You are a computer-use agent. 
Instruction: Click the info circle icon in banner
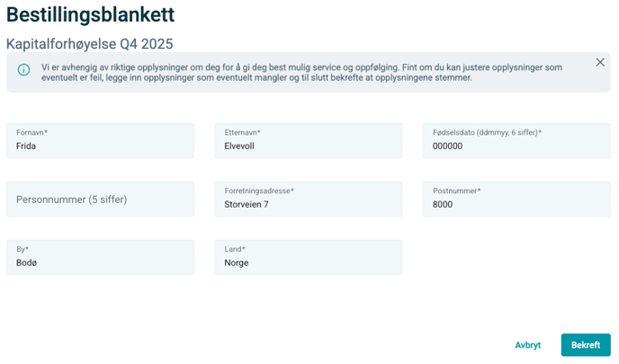pos(23,70)
